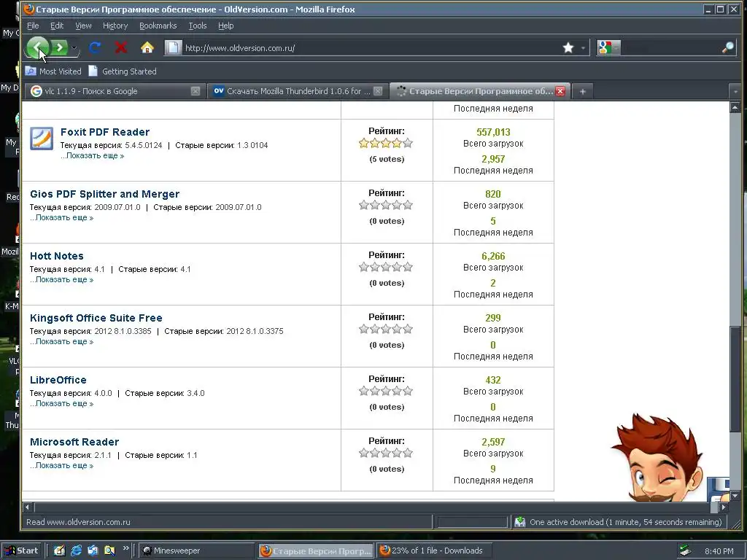Screen dimensions: 747x560
Task: Show more versions for Microsoft Reader
Action: point(61,465)
